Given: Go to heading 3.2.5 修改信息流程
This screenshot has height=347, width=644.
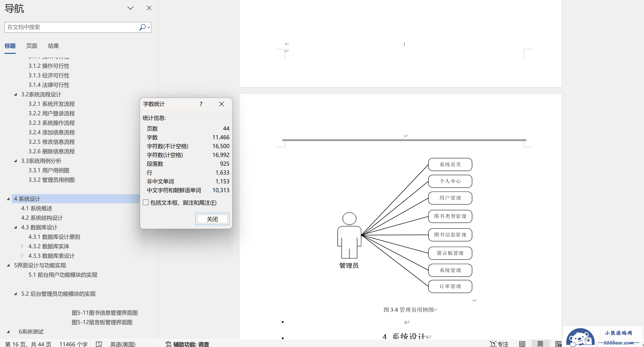Looking at the screenshot, I should 52,142.
